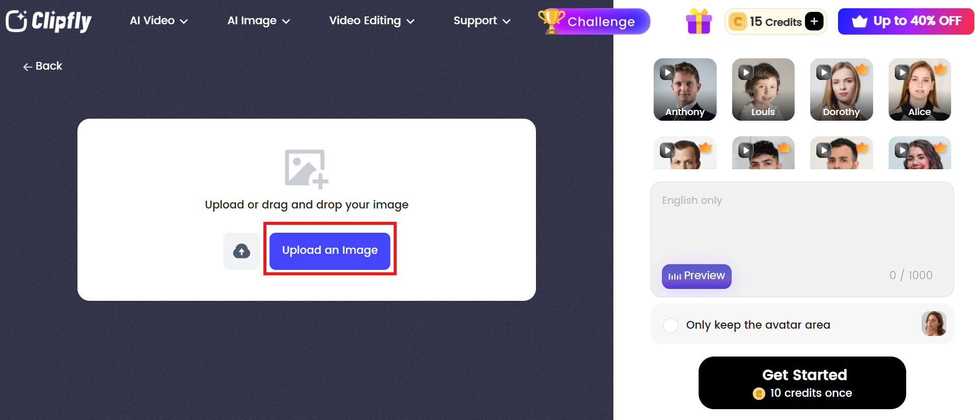This screenshot has height=420, width=980.
Task: Play sample of the bearded man avatar
Action: [x=824, y=150]
